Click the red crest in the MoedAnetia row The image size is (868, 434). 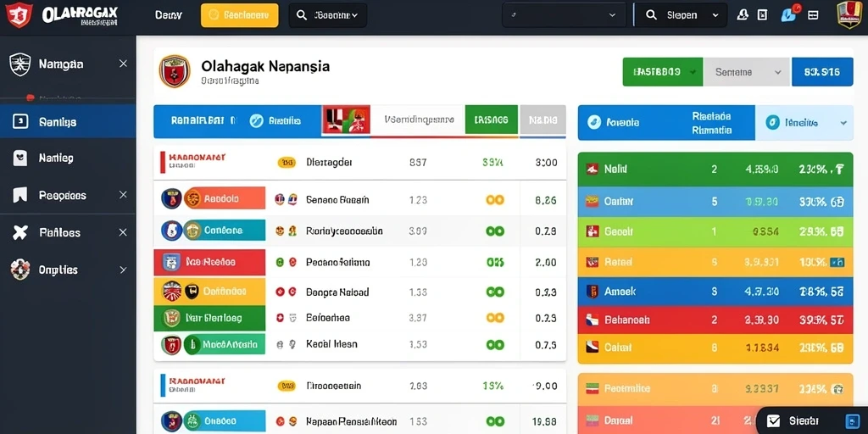click(171, 344)
